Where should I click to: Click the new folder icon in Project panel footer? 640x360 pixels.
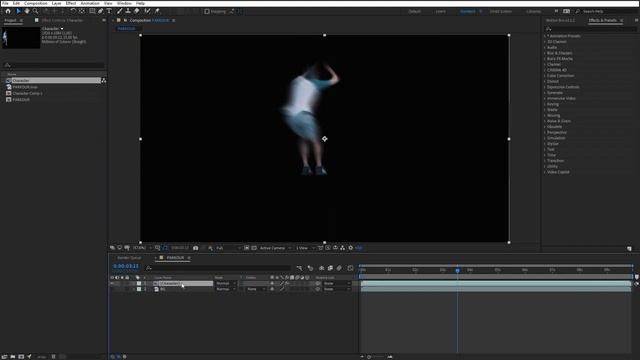[13, 357]
